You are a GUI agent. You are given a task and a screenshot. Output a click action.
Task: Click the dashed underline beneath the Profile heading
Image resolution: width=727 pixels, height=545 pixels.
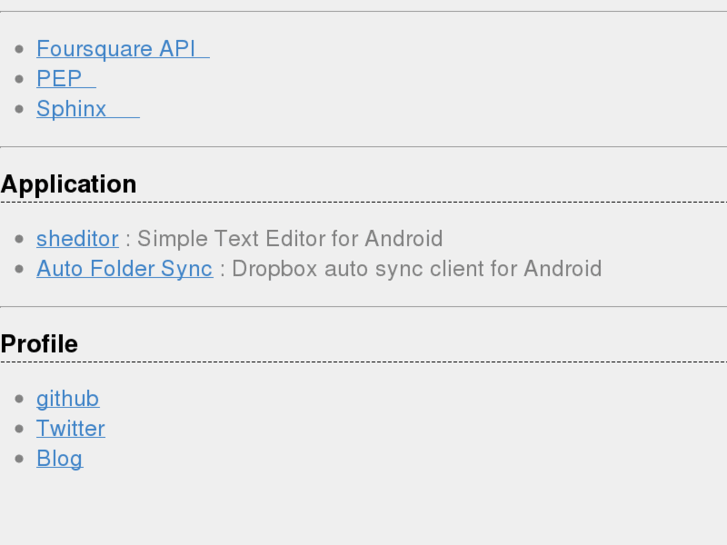pos(363,362)
